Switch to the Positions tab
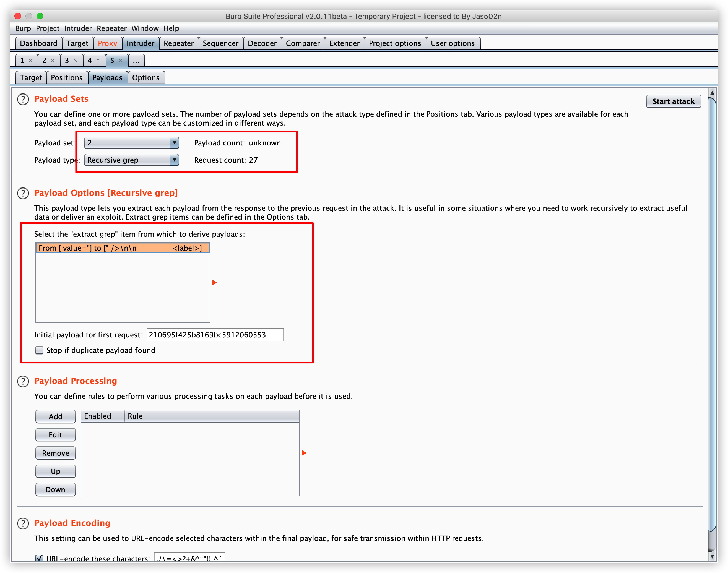The image size is (728, 573). click(67, 77)
